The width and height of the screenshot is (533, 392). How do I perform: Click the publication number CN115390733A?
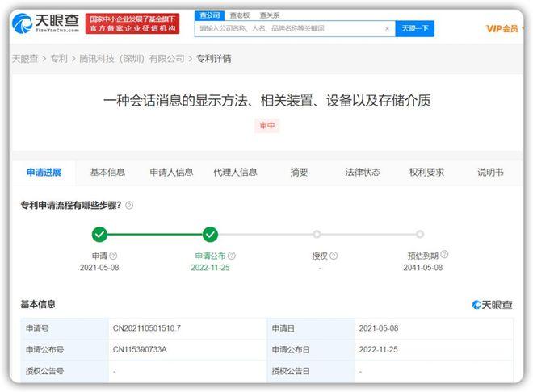140,349
